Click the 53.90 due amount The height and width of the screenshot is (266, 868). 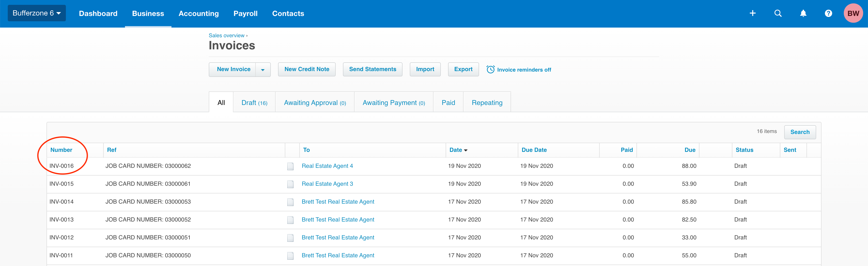coord(689,184)
